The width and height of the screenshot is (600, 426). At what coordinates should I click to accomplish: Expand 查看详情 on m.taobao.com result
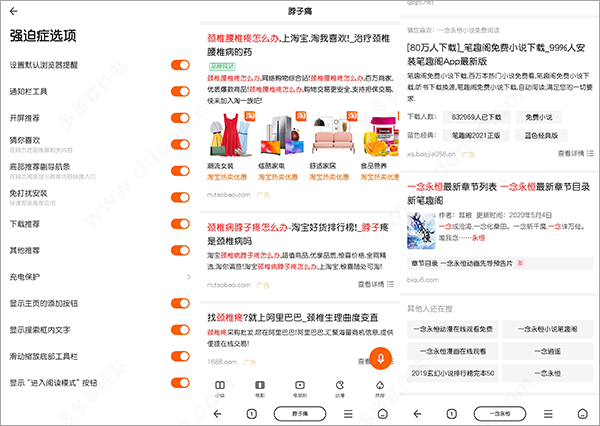[x=375, y=284]
